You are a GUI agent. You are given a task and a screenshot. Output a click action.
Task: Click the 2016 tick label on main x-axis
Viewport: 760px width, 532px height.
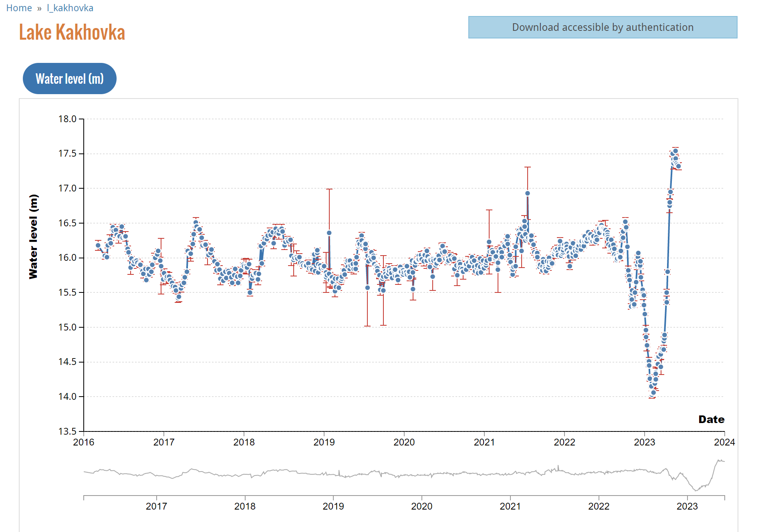coord(84,442)
